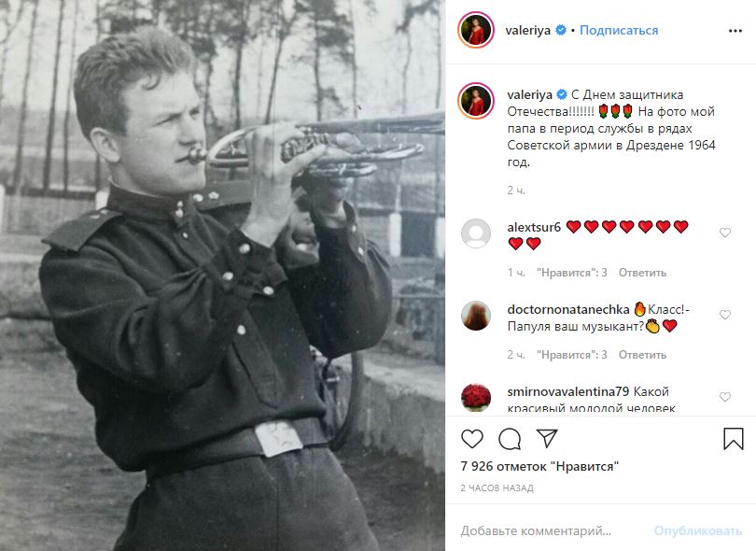Open smirnovavalentina79's rose avatar

pos(476,398)
